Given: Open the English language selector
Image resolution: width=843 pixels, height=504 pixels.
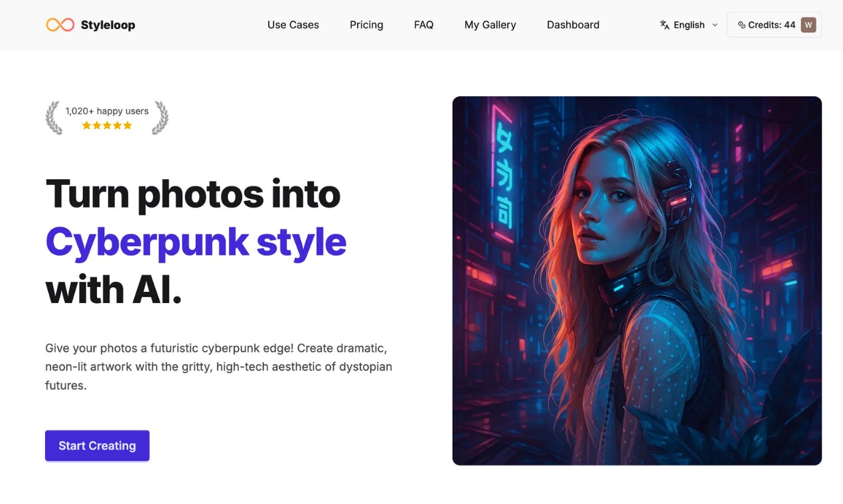Looking at the screenshot, I should [689, 25].
